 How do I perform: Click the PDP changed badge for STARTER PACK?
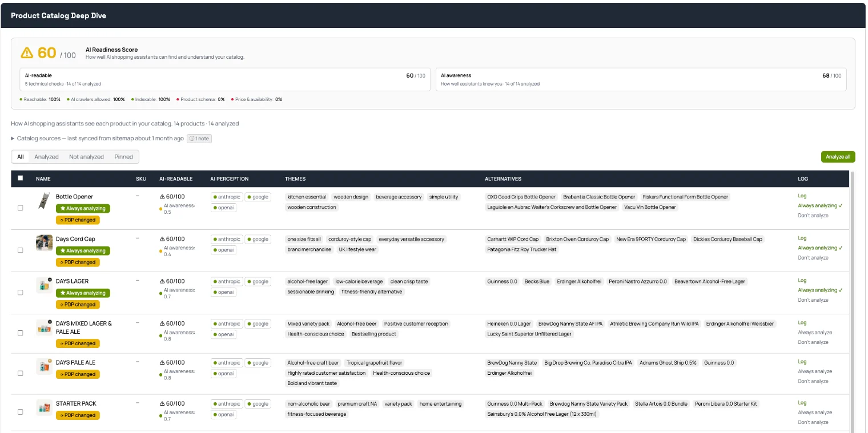pos(78,415)
